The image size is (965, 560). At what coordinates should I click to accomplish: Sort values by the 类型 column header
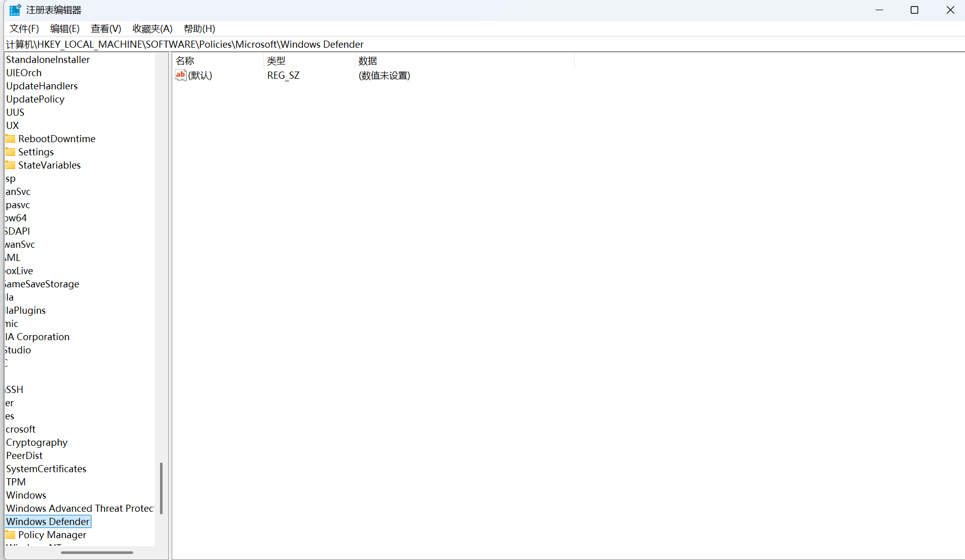coord(310,60)
